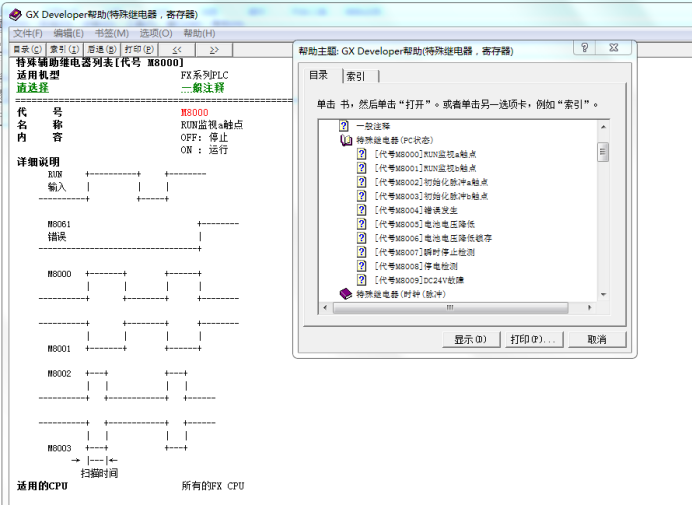This screenshot has width=692, height=505.
Task: Click the help page icon for 代号M8005
Action: coord(361,224)
